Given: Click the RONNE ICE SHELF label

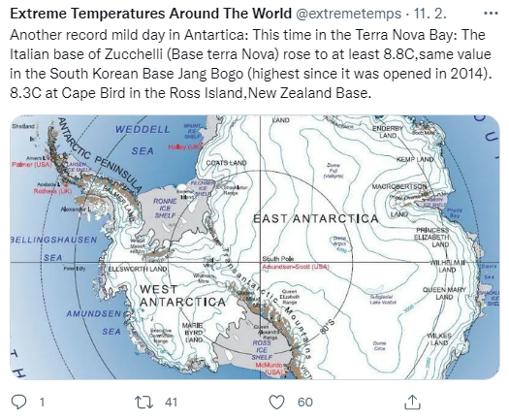Looking at the screenshot, I should (x=165, y=209).
